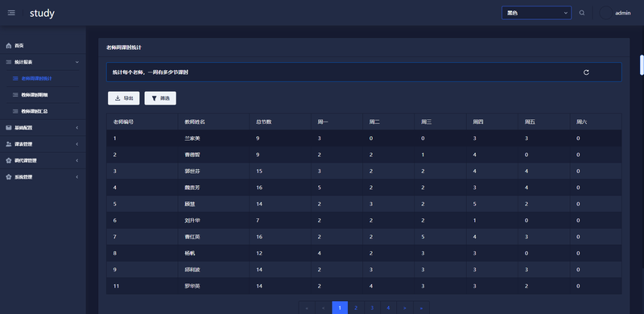
Task: Click the 统计每个老师 description text
Action: click(151, 72)
